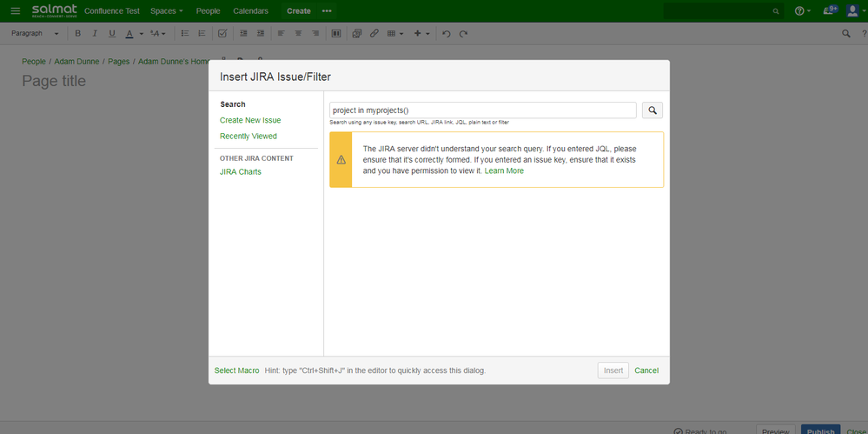Click the Underline formatting icon
868x434 pixels.
click(x=112, y=34)
